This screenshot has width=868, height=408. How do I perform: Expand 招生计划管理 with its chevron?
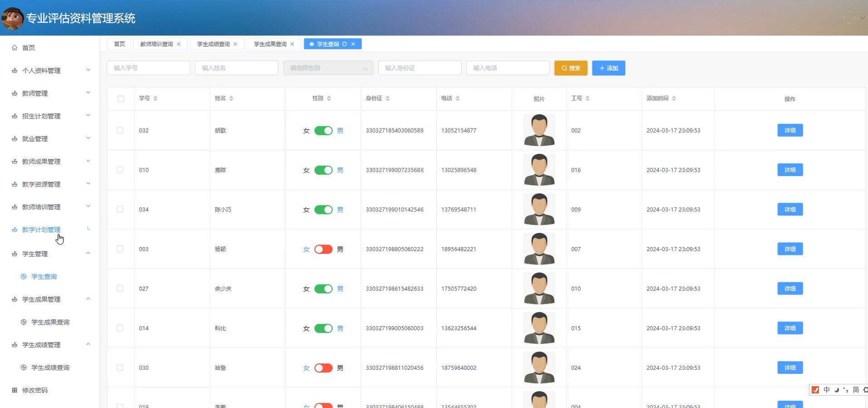[x=88, y=115]
